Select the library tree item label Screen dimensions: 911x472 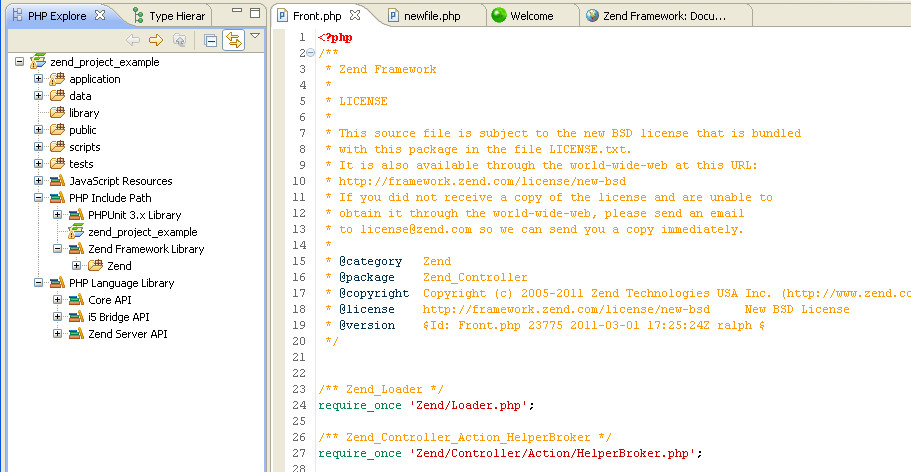(84, 113)
